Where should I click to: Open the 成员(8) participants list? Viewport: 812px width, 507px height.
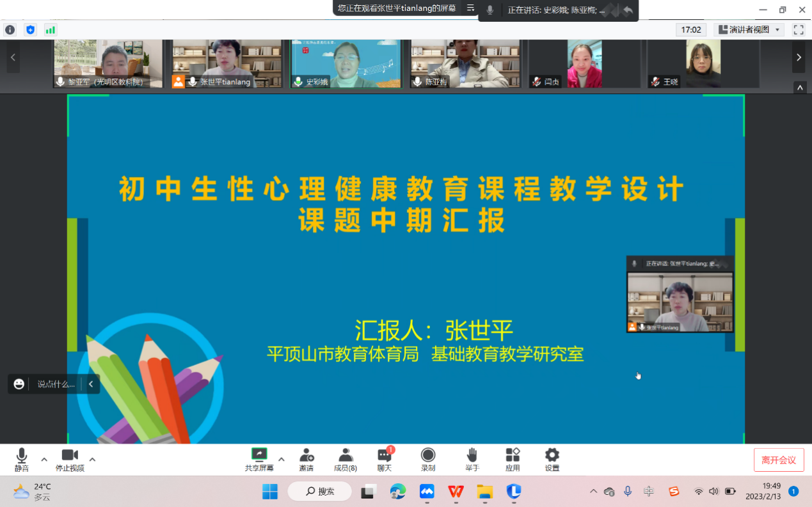[x=346, y=459]
